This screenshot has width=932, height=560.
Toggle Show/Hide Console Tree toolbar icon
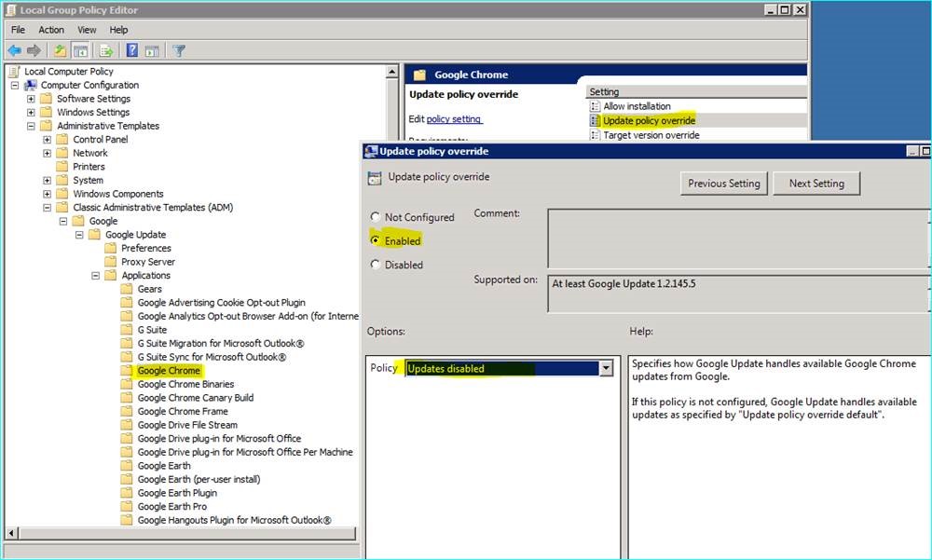pos(80,51)
